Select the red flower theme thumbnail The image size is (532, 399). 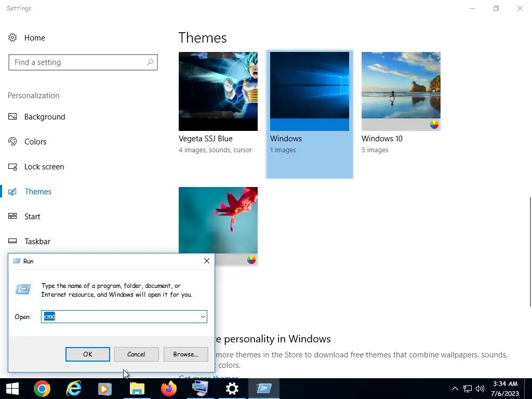pyautogui.click(x=218, y=220)
